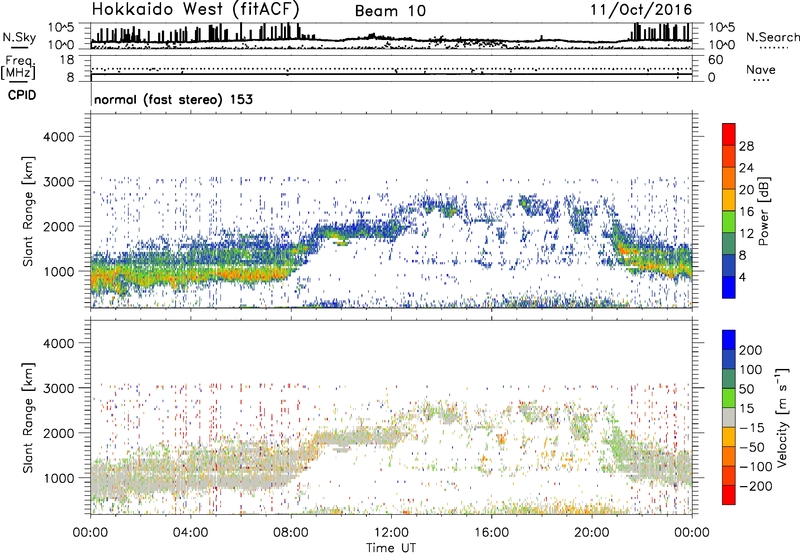This screenshot has width=800, height=554.
Task: Click the solid line sample under 'N.Sky'
Action: point(19,47)
